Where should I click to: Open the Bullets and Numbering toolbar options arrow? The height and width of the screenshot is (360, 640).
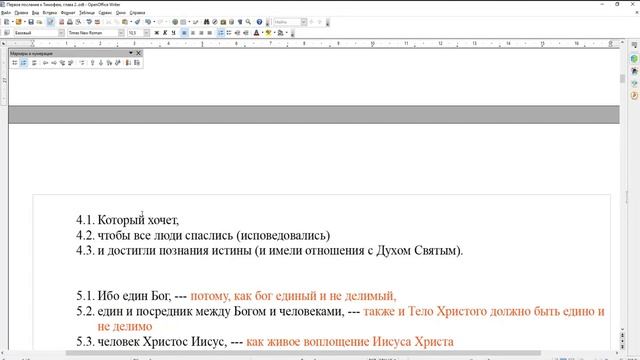tap(131, 53)
